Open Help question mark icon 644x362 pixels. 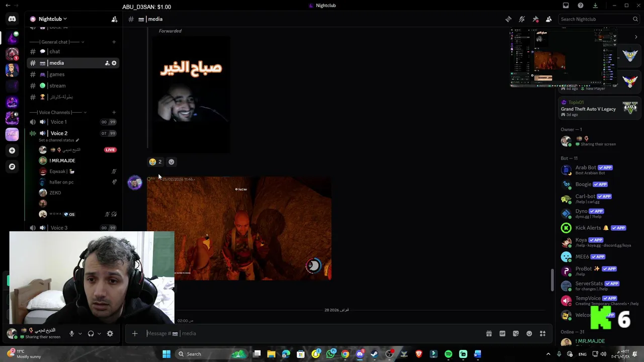pos(581,6)
